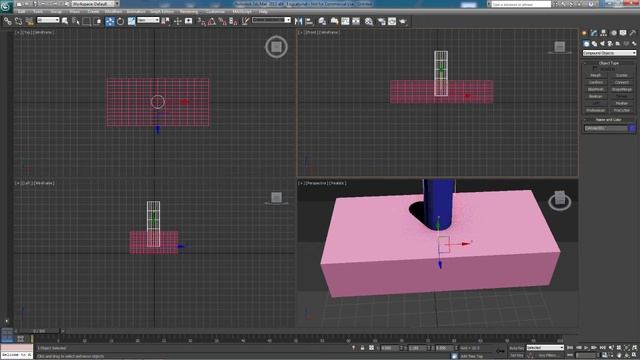Image resolution: width=640 pixels, height=360 pixels.
Task: Open the Schematic View
Action: [x=356, y=21]
